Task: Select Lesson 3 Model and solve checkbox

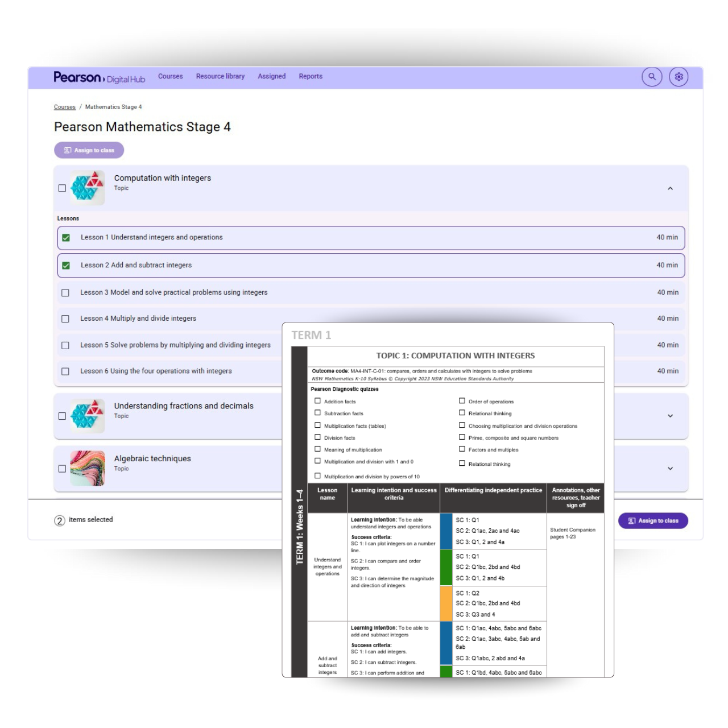Action: pyautogui.click(x=65, y=293)
